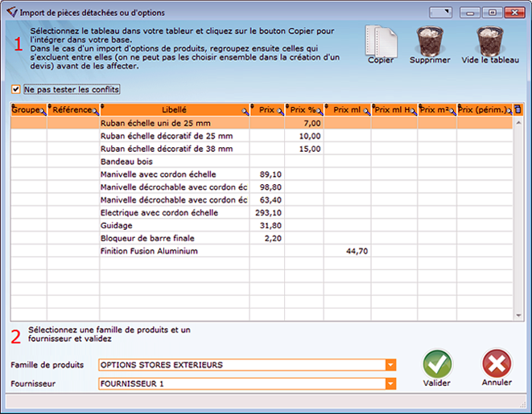This screenshot has height=414, width=532.
Task: Click the magnifier in Prix ml column header
Action: coord(367,111)
